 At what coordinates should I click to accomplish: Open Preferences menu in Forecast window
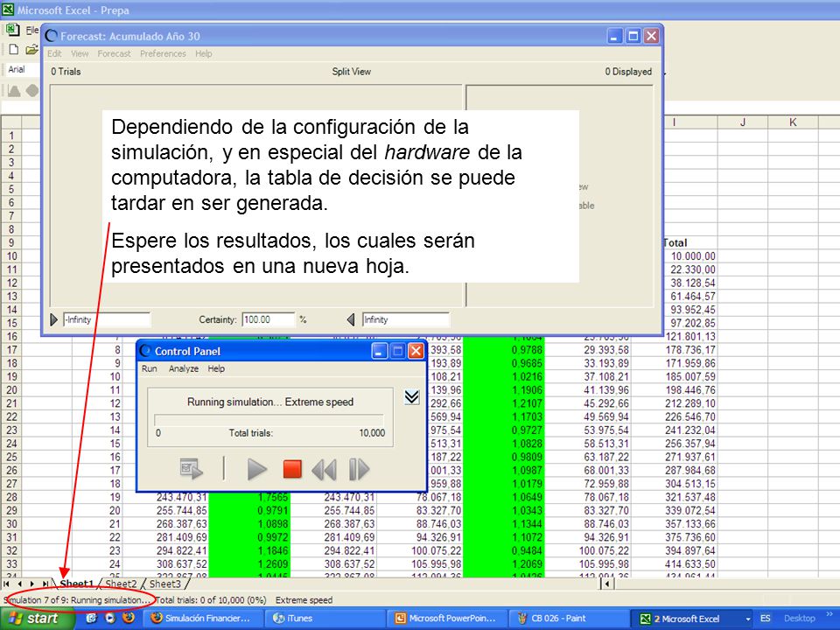coord(163,53)
